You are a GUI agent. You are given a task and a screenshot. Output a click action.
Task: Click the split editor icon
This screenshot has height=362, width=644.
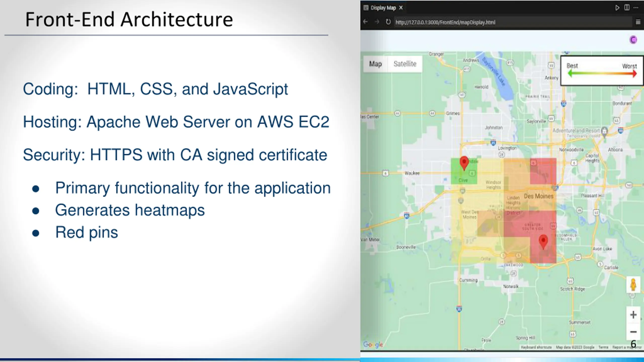click(x=627, y=8)
